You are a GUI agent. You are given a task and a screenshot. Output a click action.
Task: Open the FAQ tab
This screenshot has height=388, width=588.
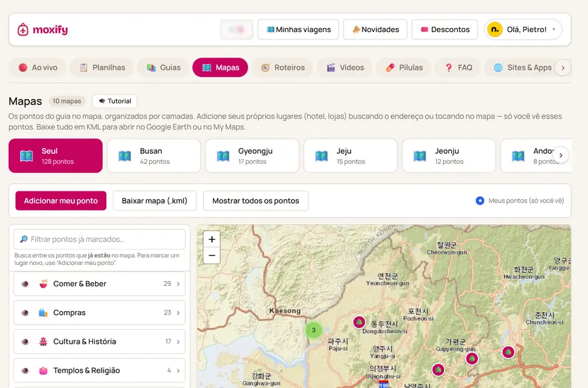(458, 68)
